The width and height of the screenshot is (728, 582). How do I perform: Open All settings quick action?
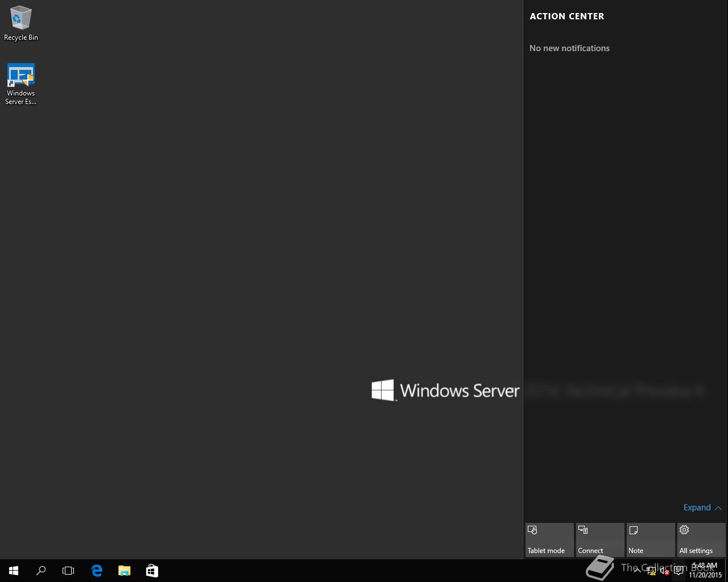point(701,540)
